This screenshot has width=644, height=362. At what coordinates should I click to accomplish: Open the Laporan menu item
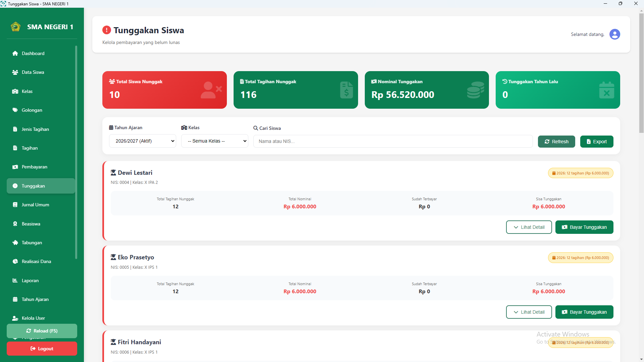[41, 280]
